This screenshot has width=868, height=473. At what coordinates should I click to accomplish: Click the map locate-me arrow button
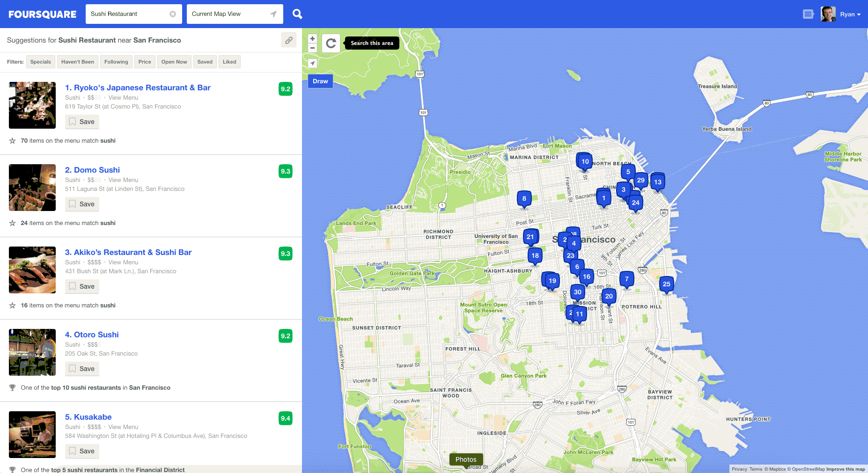click(312, 63)
